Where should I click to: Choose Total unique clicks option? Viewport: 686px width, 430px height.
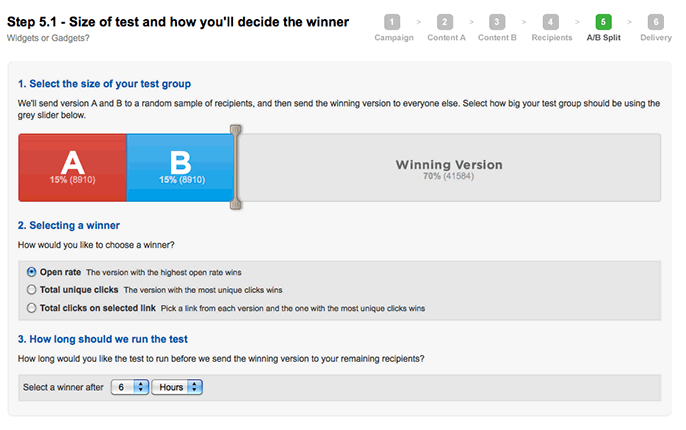32,289
